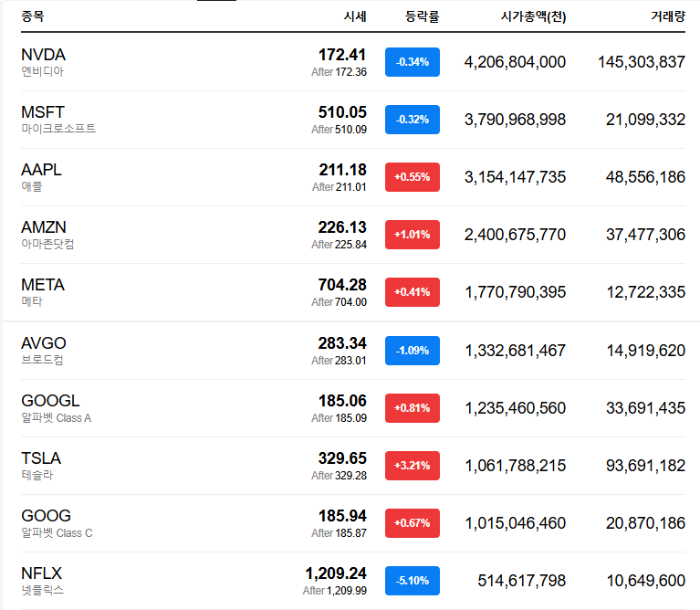Screen dimensions: 700x610
Task: Click the -0.32% change badge for MSFT
Action: click(x=413, y=120)
